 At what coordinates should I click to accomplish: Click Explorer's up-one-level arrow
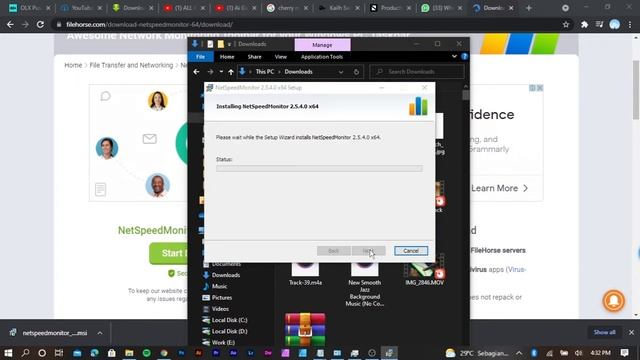[x=231, y=72]
